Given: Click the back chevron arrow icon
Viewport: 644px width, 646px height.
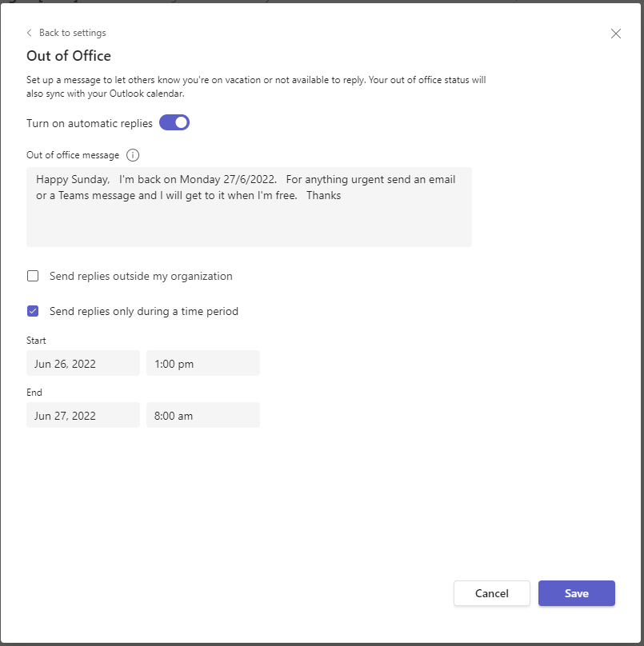Looking at the screenshot, I should 30,33.
